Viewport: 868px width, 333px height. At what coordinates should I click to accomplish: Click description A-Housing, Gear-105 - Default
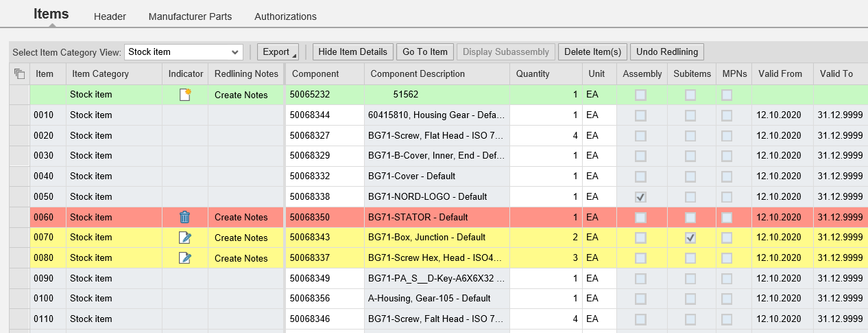click(429, 299)
